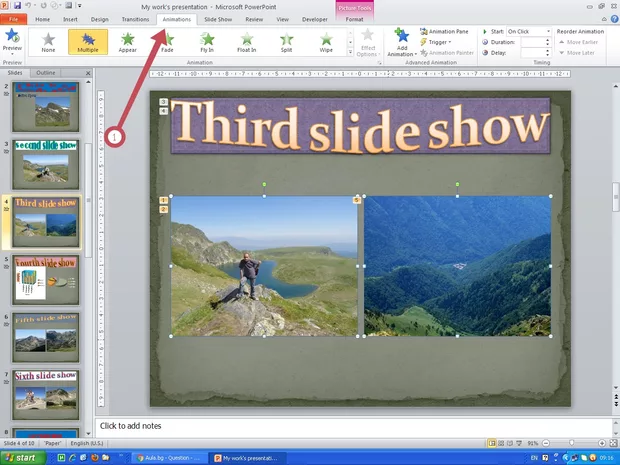The width and height of the screenshot is (620, 465).
Task: Select the Appear animation effect
Action: [x=127, y=42]
